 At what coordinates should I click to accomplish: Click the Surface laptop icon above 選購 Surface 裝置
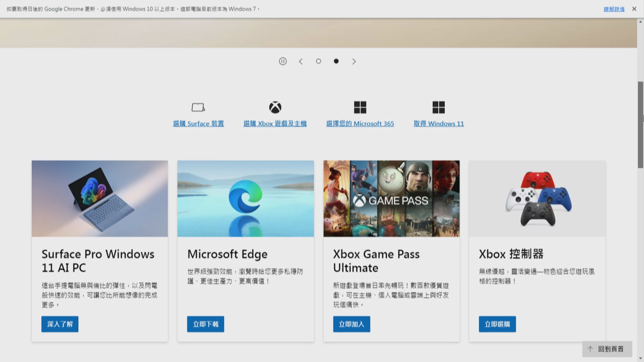point(198,107)
